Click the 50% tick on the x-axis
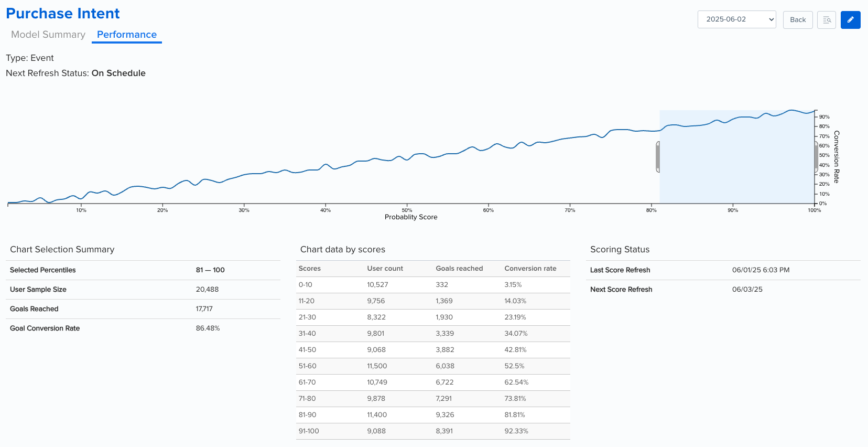The height and width of the screenshot is (447, 868). [407, 210]
